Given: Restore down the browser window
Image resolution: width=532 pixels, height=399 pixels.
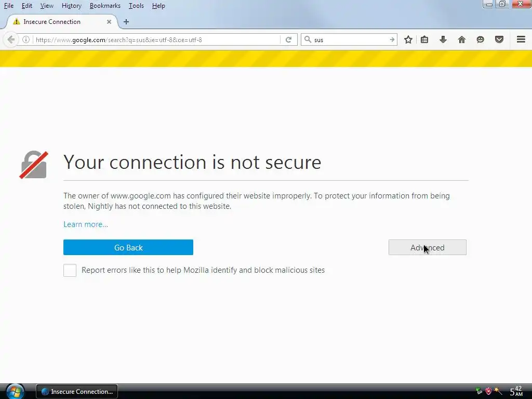Looking at the screenshot, I should click(502, 4).
